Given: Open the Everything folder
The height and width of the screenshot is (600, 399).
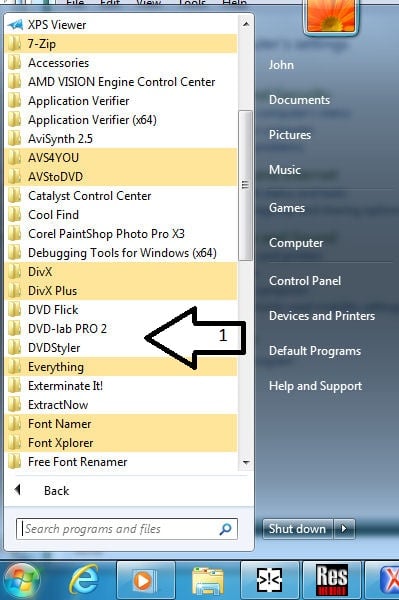Looking at the screenshot, I should (122, 367).
